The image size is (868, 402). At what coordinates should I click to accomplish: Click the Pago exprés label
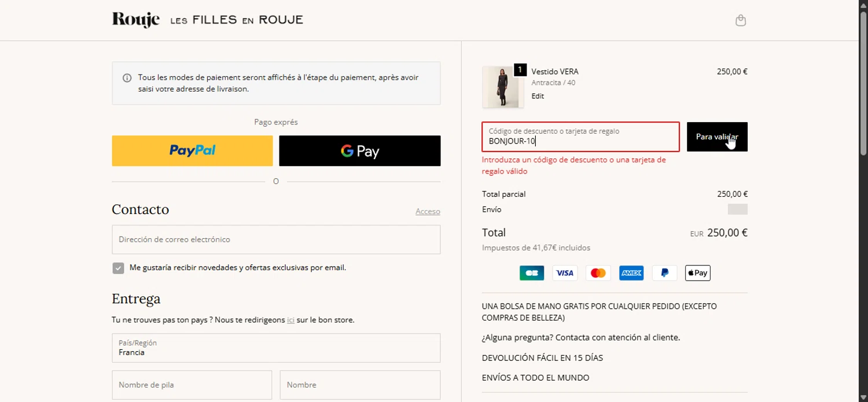coord(276,122)
